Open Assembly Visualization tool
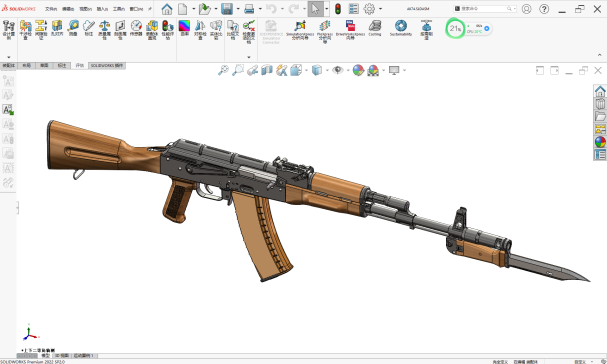Image resolution: width=607 pixels, height=364 pixels. click(152, 30)
